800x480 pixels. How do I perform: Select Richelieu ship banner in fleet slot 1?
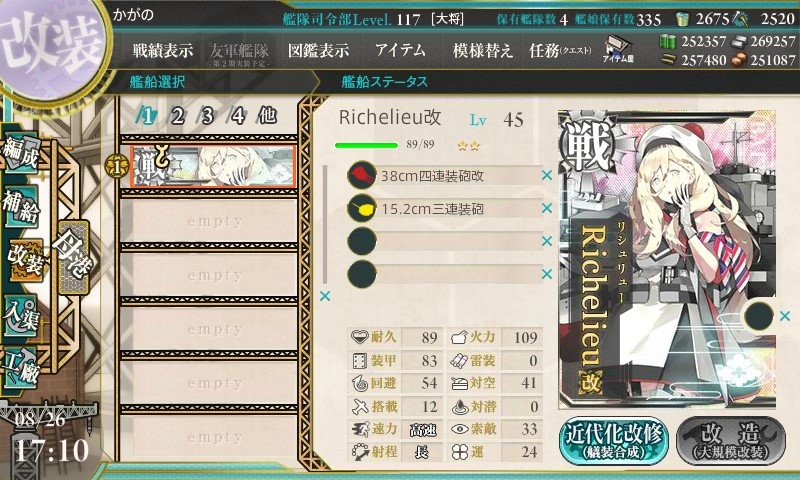click(213, 166)
